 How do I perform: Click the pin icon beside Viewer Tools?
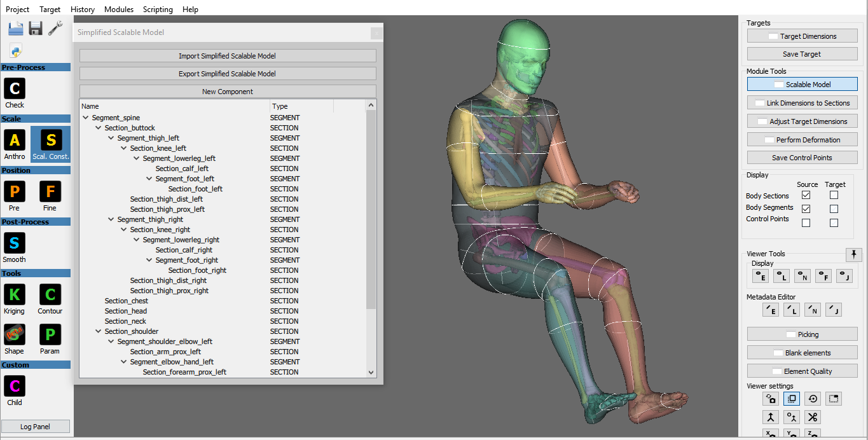point(854,254)
